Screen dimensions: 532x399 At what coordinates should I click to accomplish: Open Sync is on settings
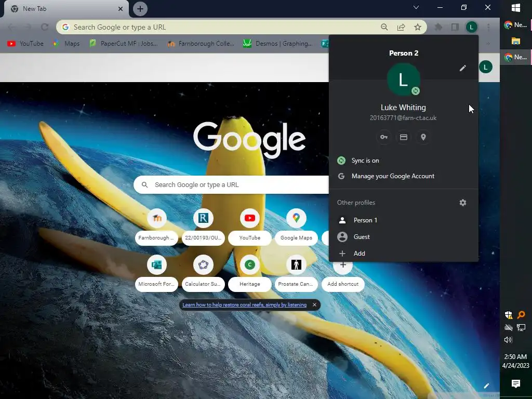pos(403,161)
